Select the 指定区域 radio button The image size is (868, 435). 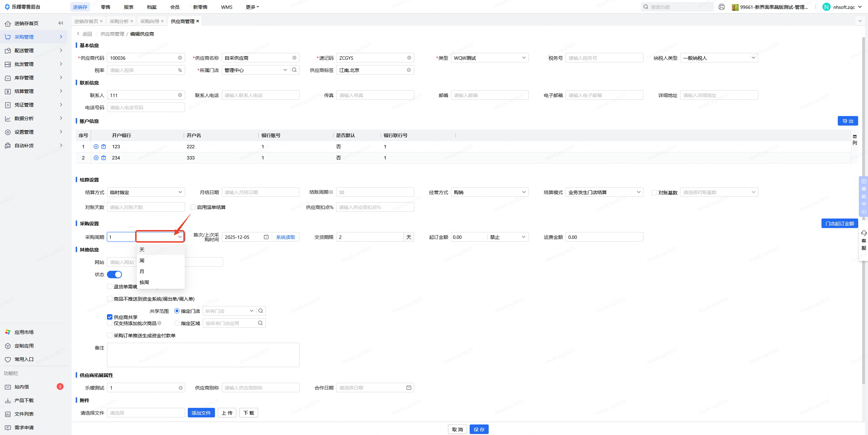click(x=177, y=323)
